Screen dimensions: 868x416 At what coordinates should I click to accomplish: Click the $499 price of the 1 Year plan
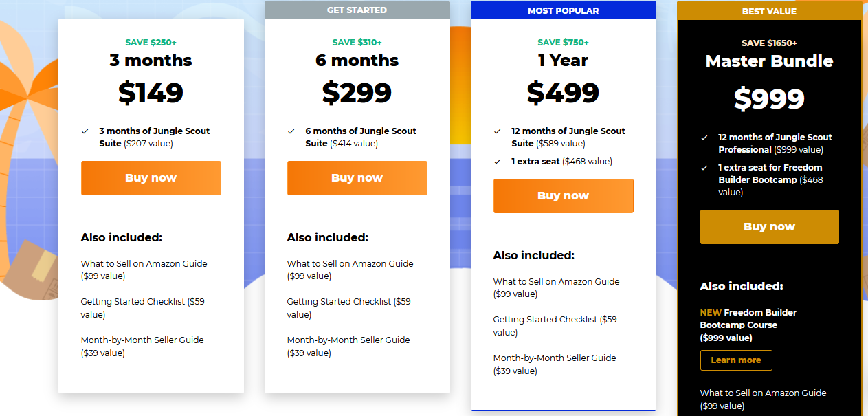tap(563, 93)
